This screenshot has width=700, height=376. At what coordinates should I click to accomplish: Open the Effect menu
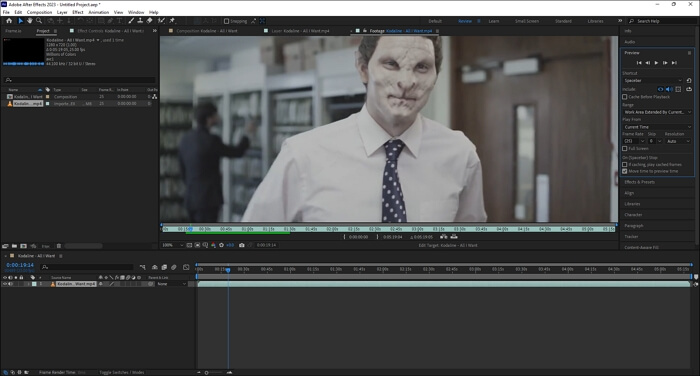tap(78, 13)
